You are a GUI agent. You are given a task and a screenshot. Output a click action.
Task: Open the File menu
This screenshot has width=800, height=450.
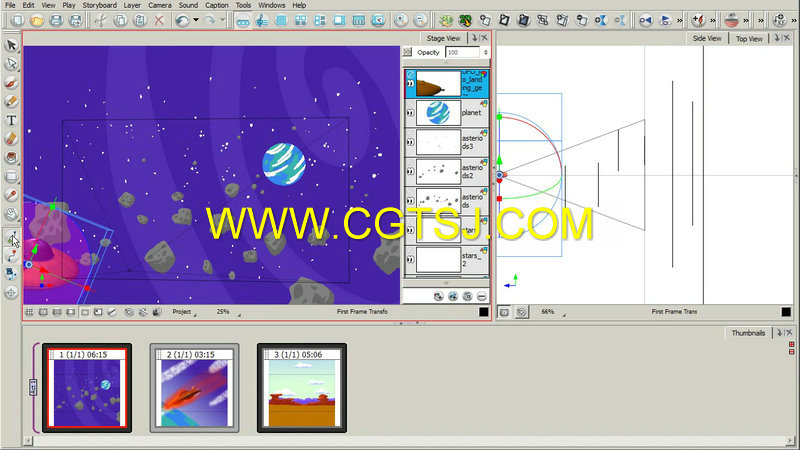tap(10, 5)
